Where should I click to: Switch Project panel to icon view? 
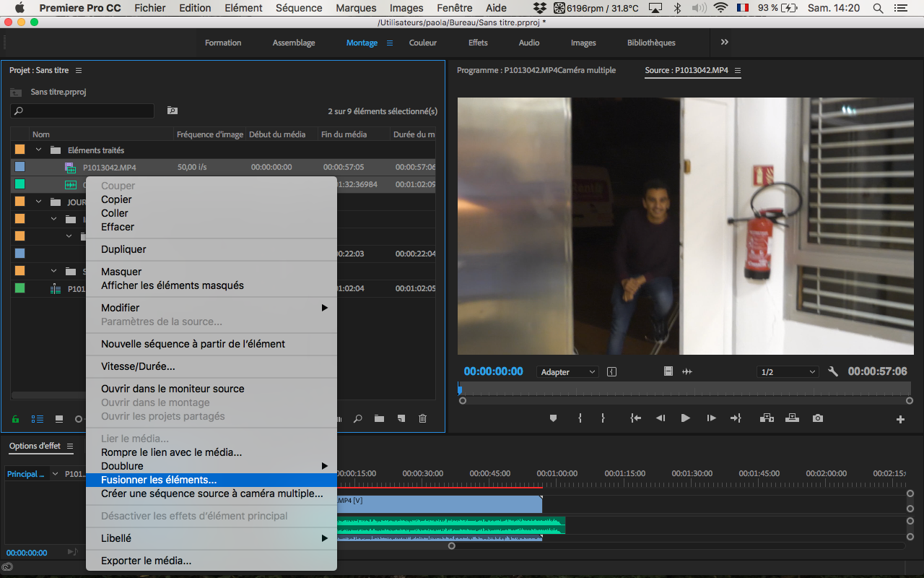pyautogui.click(x=59, y=418)
